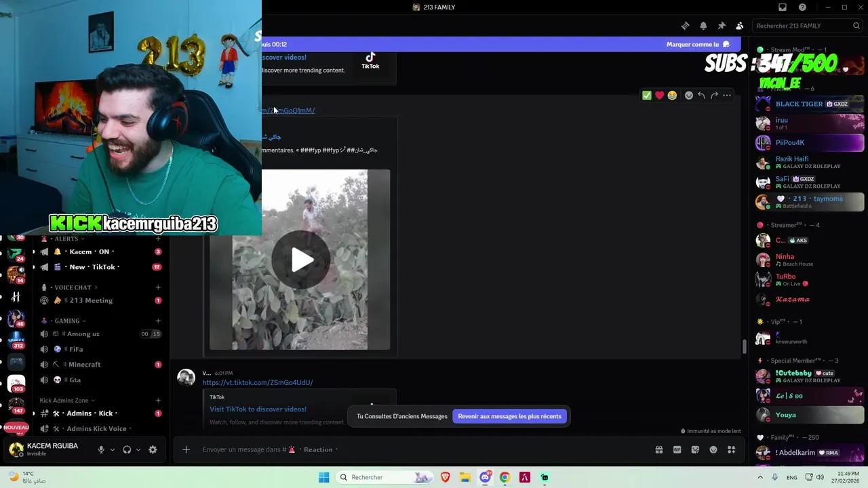
Task: Open the gift icon in message bar
Action: [x=658, y=449]
